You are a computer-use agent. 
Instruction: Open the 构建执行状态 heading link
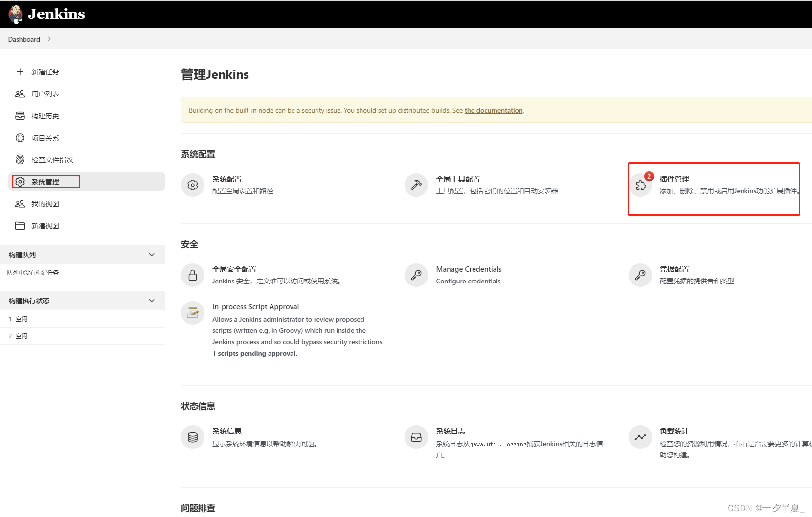coord(29,301)
